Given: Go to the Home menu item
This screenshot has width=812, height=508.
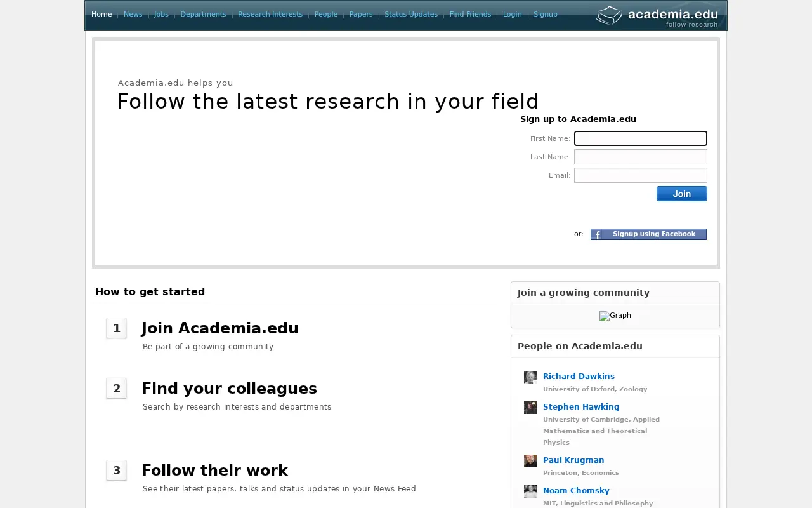Looking at the screenshot, I should point(101,14).
